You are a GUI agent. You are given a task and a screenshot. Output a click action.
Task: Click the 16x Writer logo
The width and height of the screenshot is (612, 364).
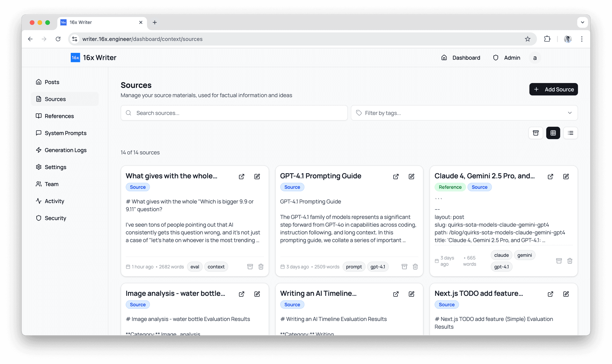coord(93,58)
